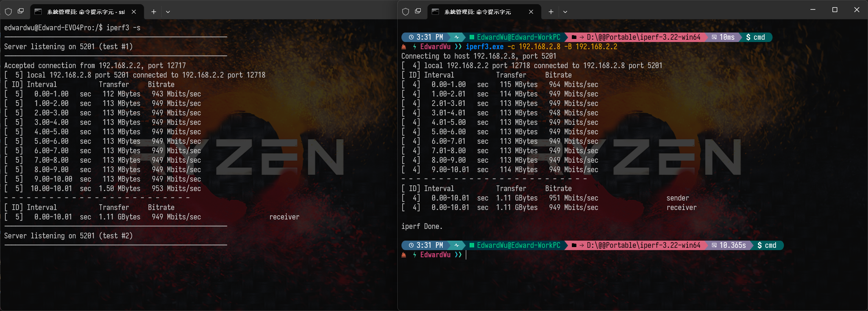Click the '-B 192.168.2.2' argument in the right terminal

pos(591,47)
